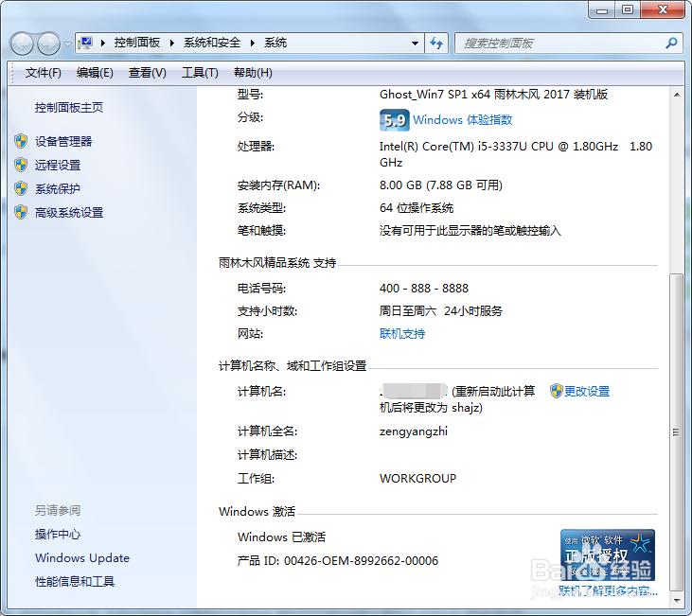Expand the arrow after 系统和安全 breadcrumb
Image resolution: width=692 pixels, height=616 pixels.
pyautogui.click(x=253, y=43)
